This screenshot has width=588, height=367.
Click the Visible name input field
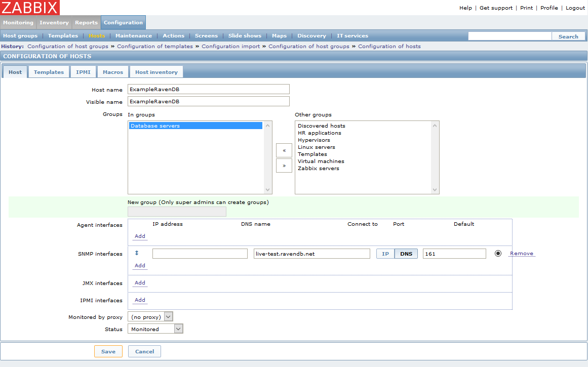tap(209, 101)
